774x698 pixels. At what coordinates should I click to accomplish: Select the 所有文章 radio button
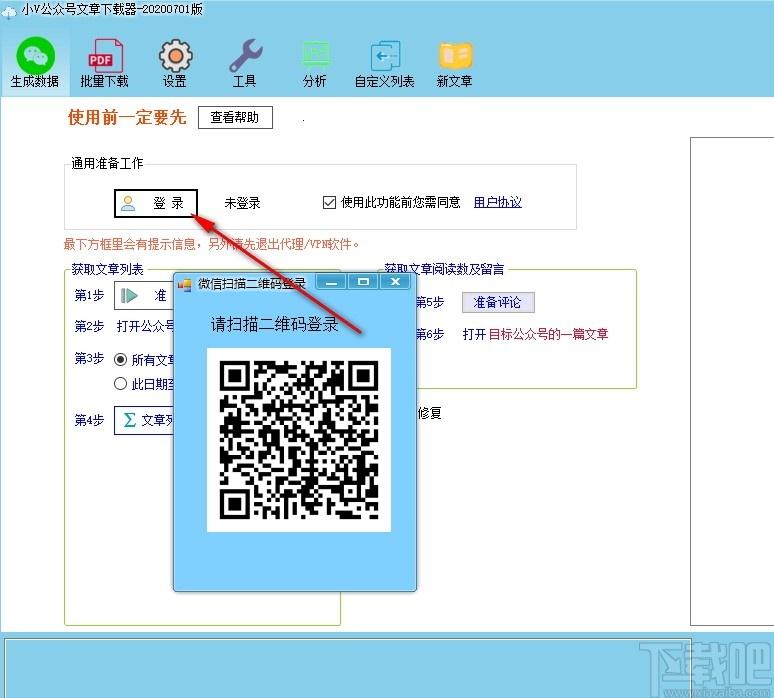120,360
